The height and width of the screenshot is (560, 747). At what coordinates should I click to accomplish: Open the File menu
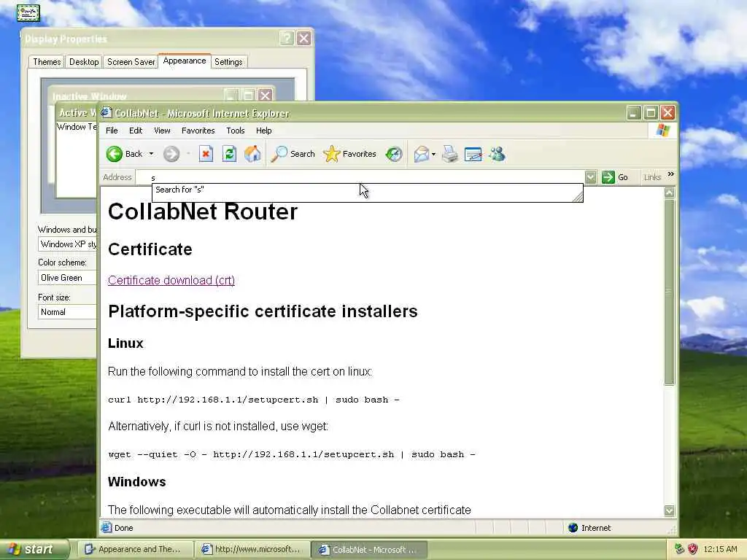click(x=112, y=131)
